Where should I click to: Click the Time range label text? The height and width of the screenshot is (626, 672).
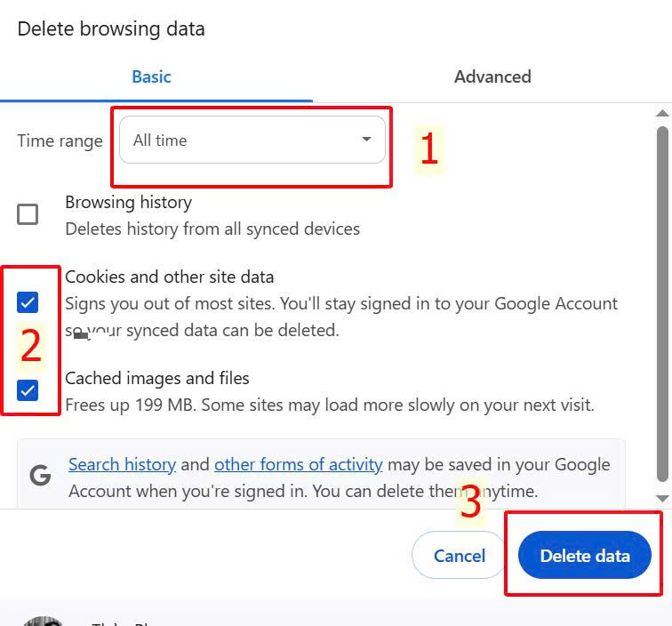pyautogui.click(x=60, y=140)
